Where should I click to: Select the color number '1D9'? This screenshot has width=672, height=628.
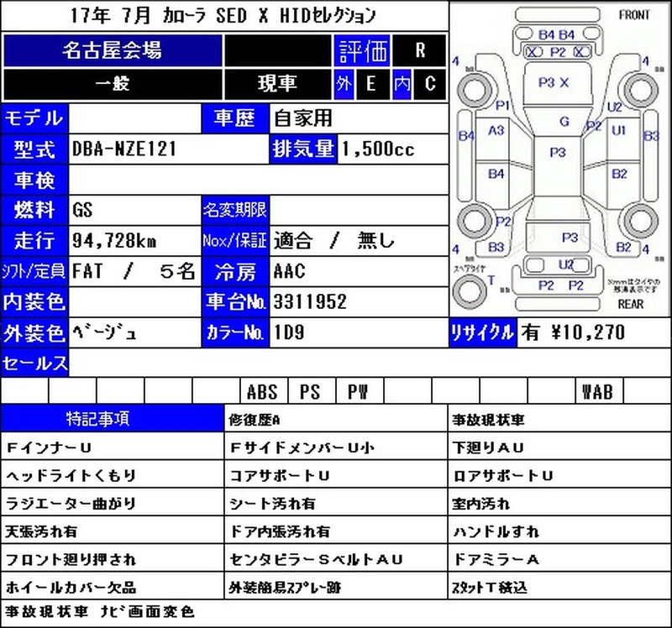pos(289,332)
